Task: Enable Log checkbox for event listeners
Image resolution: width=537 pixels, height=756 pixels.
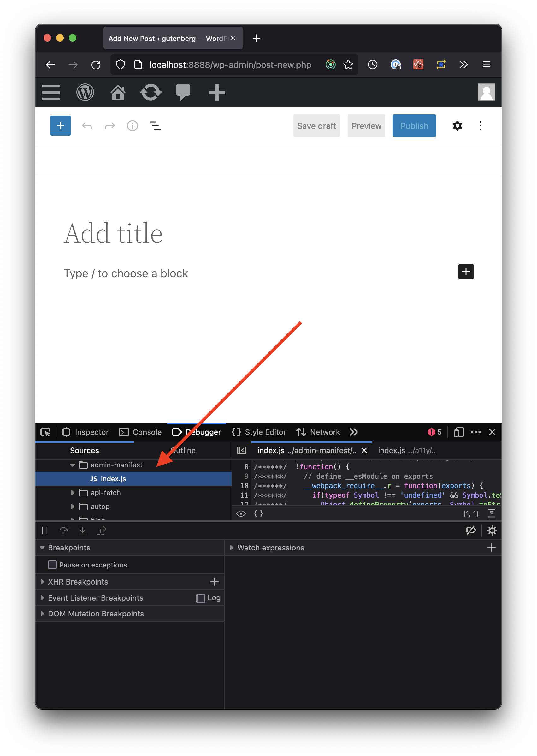Action: pyautogui.click(x=200, y=598)
